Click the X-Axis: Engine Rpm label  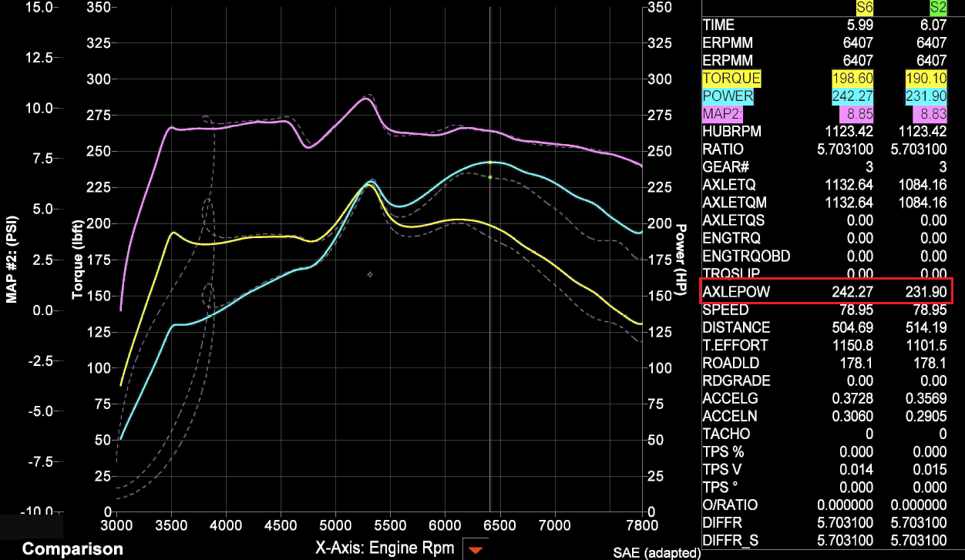pos(385,549)
